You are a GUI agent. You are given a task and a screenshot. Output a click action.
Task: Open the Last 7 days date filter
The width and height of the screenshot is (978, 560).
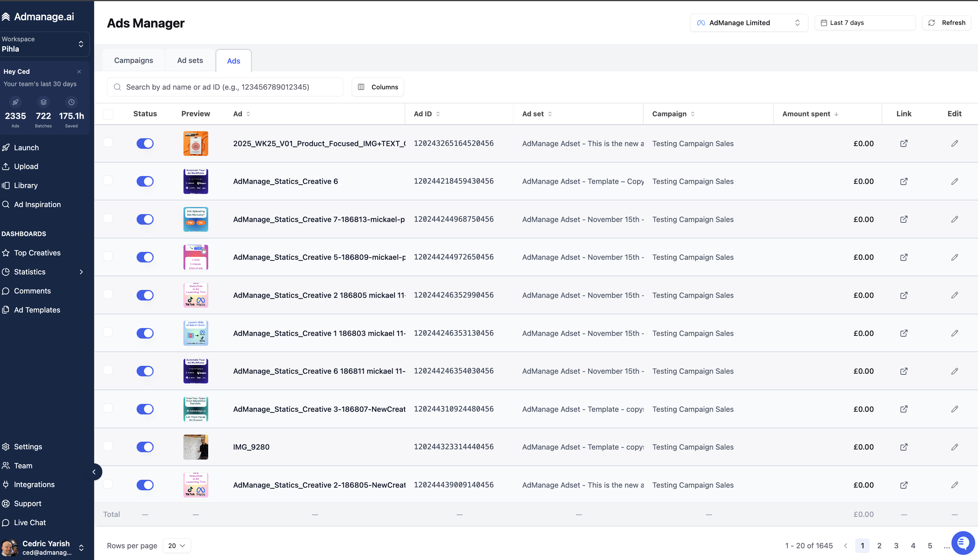pos(865,22)
